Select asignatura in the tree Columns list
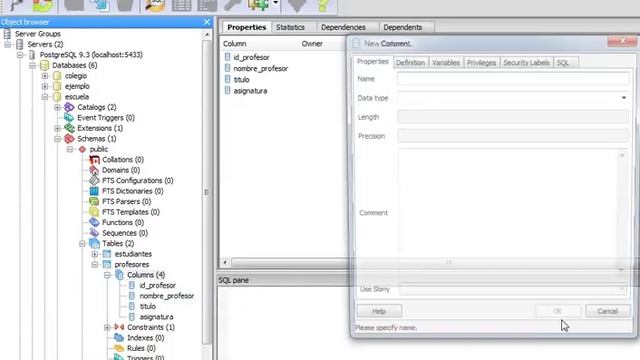 tap(156, 317)
